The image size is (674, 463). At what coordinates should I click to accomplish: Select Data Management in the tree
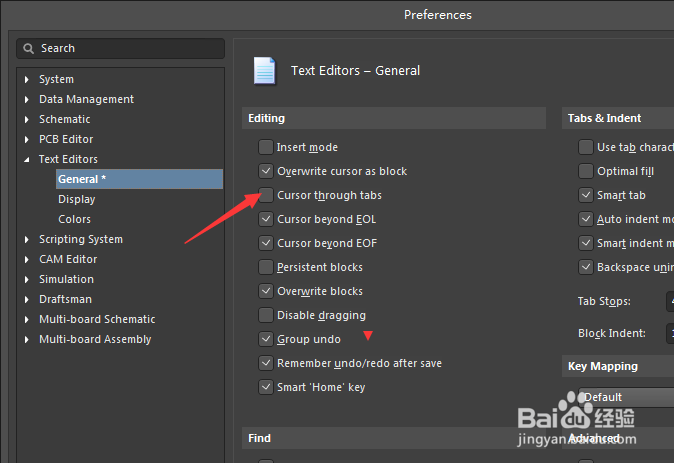coord(86,99)
